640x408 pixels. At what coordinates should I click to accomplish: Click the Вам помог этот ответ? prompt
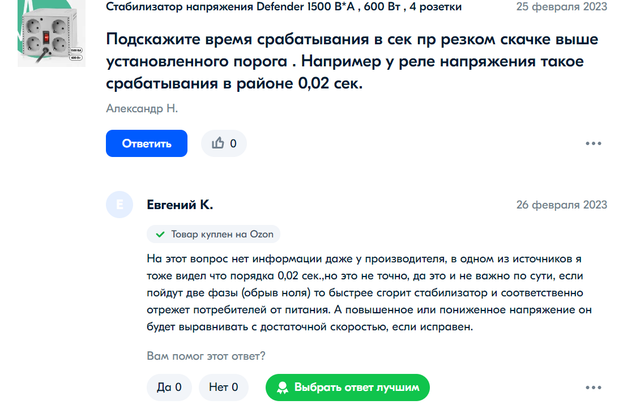(x=206, y=356)
